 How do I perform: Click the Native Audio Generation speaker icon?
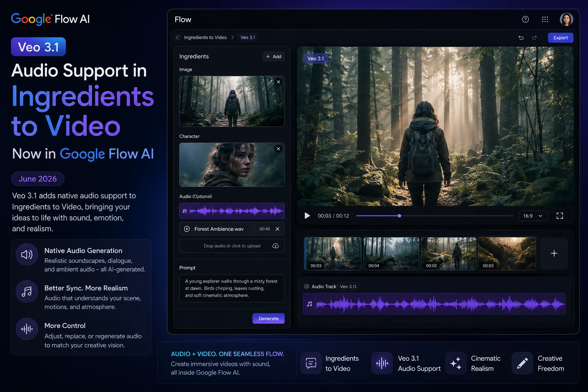click(27, 255)
